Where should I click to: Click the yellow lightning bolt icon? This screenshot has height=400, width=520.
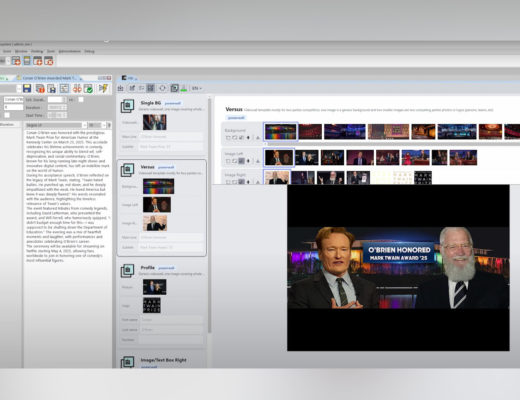click(x=103, y=88)
